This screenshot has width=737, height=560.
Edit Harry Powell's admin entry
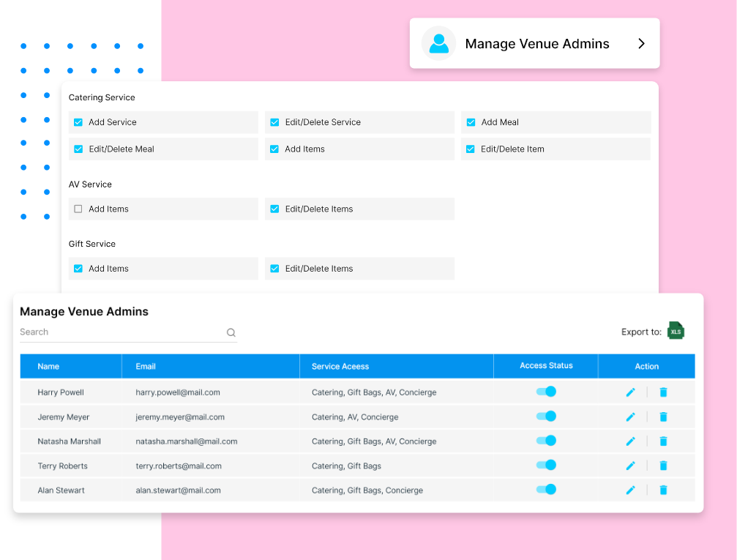tap(630, 392)
